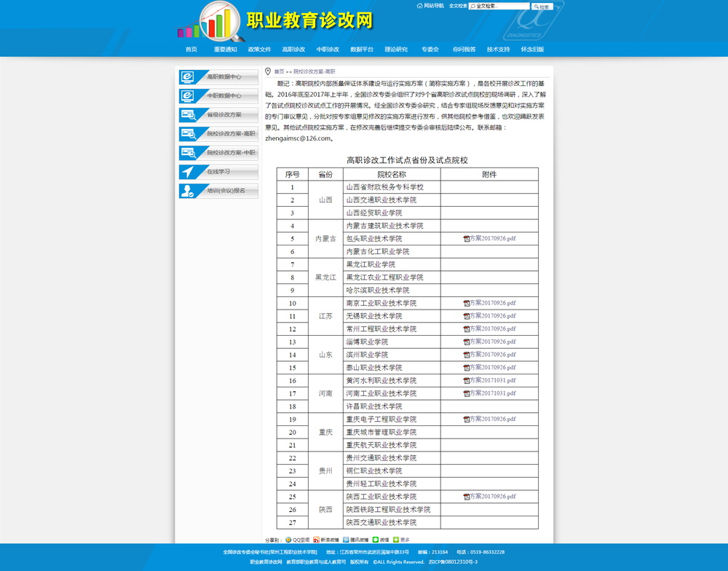
Task: Click footer link 教育部职业教育与成人教育司
Action: 316,562
